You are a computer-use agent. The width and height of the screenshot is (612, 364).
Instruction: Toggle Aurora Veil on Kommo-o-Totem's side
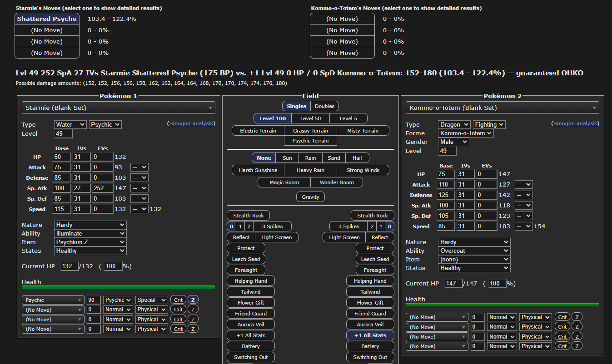click(x=370, y=325)
